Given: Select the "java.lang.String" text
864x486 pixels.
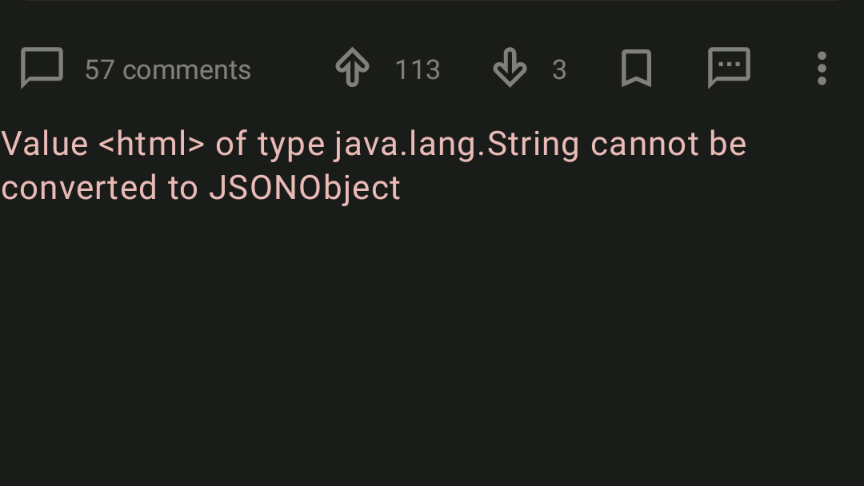Looking at the screenshot, I should pyautogui.click(x=457, y=145).
